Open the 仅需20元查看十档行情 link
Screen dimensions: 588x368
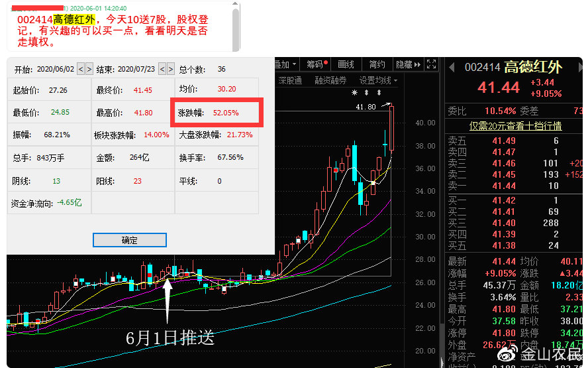[x=516, y=126]
